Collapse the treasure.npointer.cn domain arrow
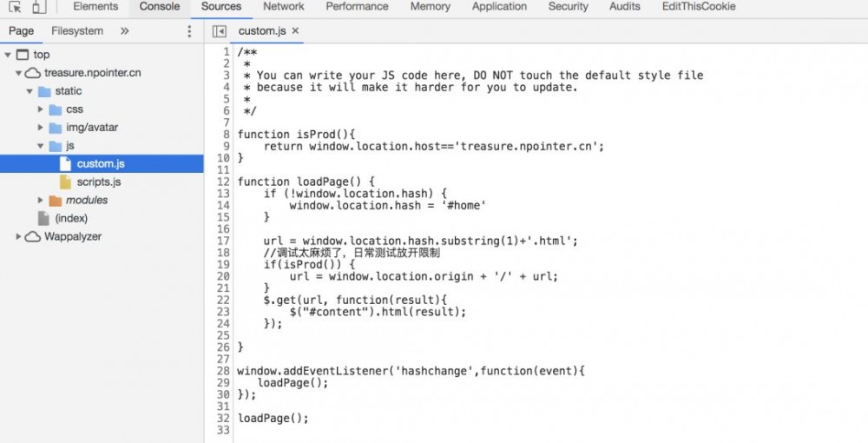Screen dimensions: 868x443 18,73
